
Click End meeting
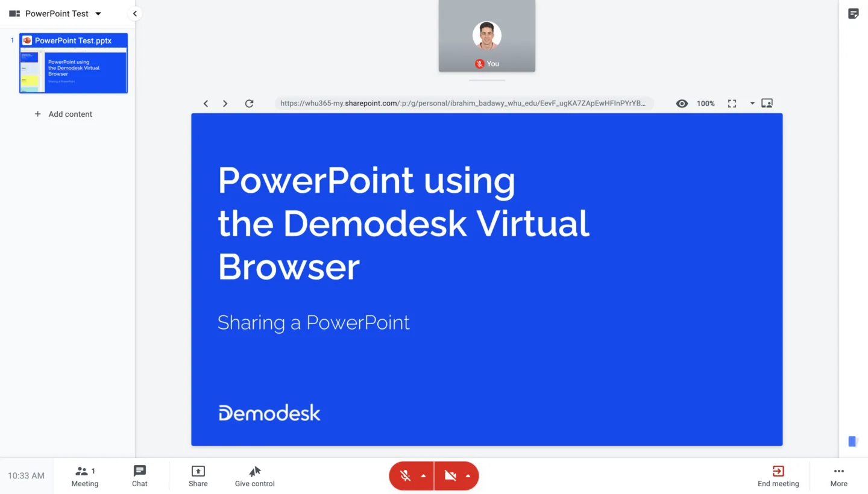click(778, 476)
